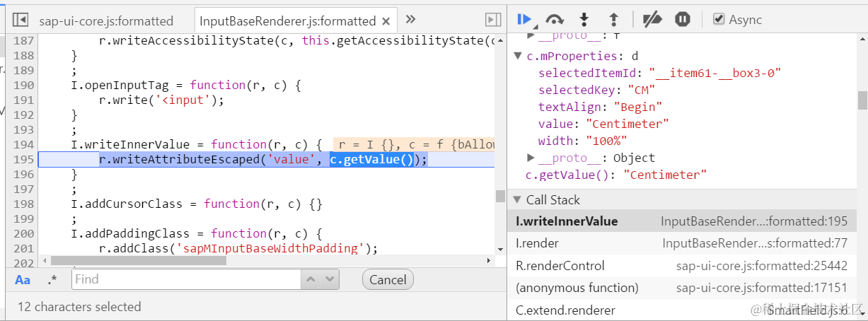Select InputBaseRenderer.js:formatted tab

click(288, 21)
